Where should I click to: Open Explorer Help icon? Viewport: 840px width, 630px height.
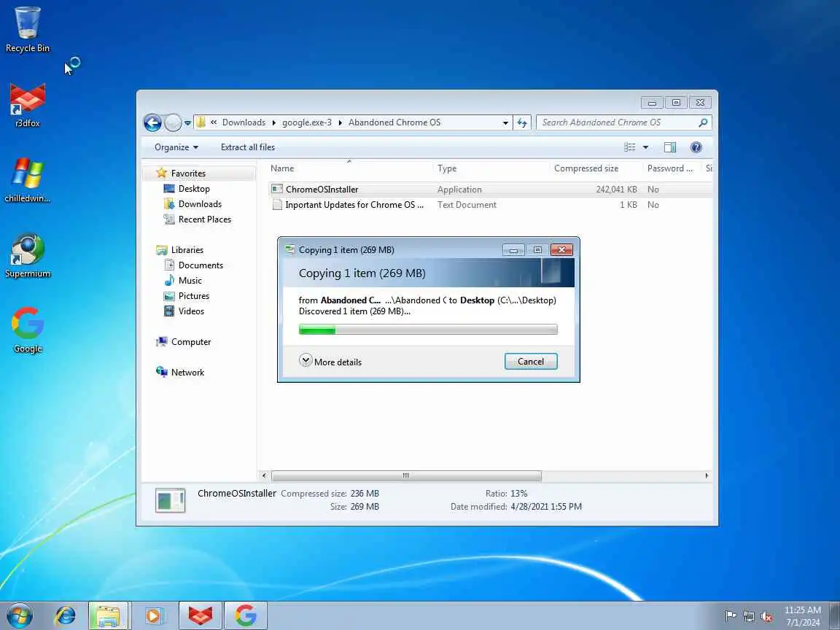pos(696,147)
